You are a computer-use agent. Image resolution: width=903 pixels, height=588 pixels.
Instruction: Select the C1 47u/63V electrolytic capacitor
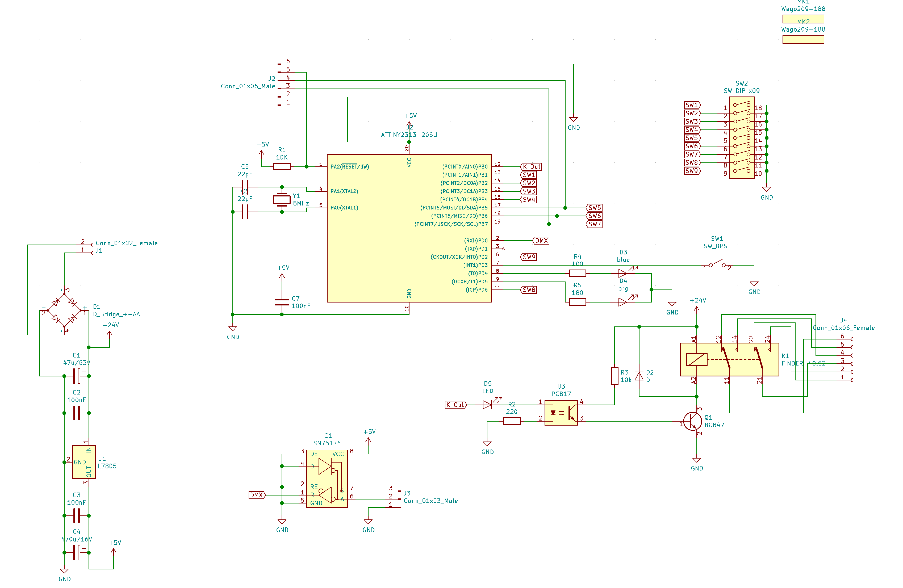(x=77, y=376)
